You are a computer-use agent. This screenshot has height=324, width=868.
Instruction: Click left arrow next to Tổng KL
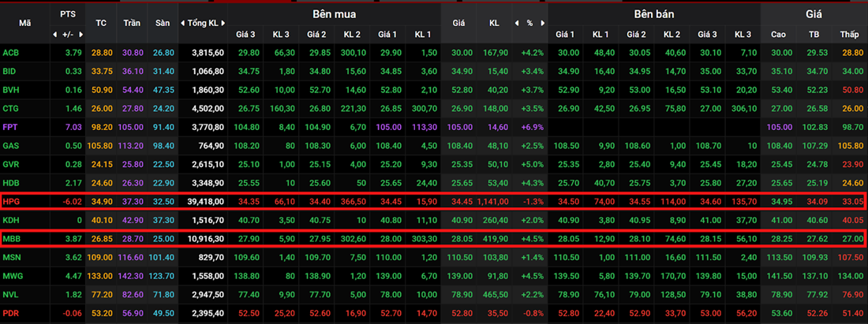[183, 23]
